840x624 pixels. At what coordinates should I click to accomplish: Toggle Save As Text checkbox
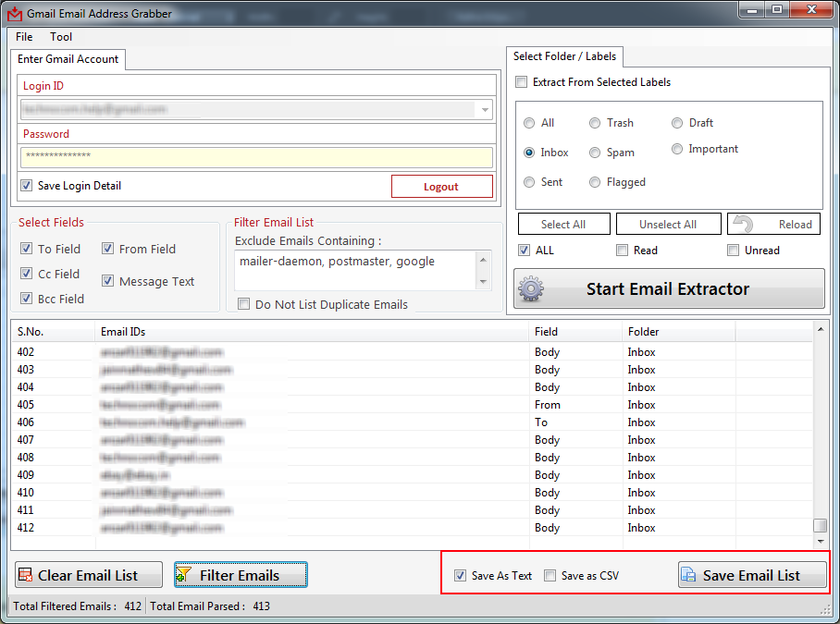pyautogui.click(x=460, y=576)
